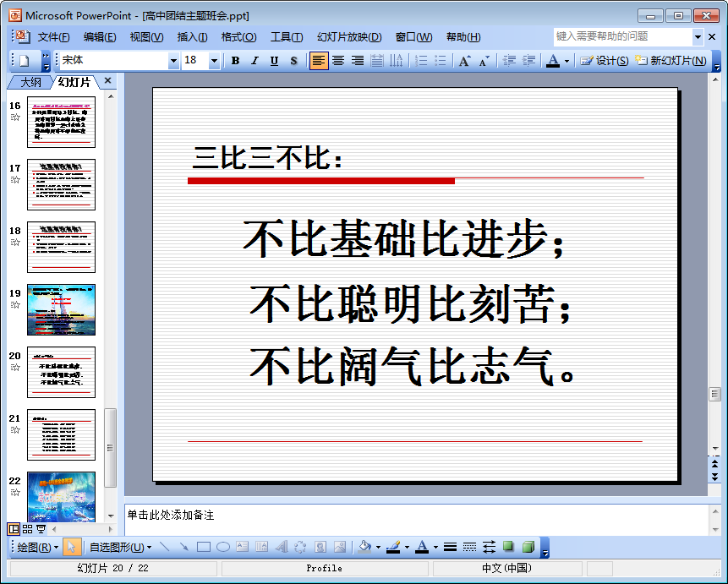Select the Oval drawing tool

(x=223, y=548)
